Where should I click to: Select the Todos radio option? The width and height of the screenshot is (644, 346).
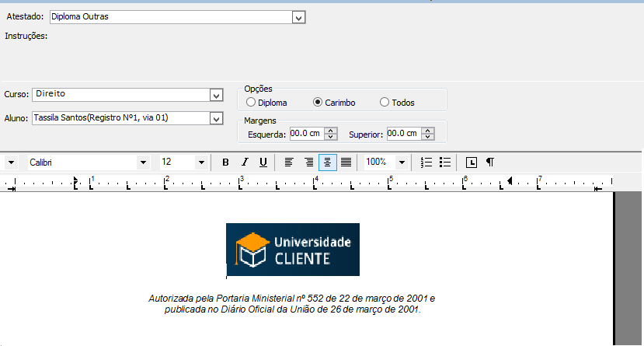coord(385,103)
